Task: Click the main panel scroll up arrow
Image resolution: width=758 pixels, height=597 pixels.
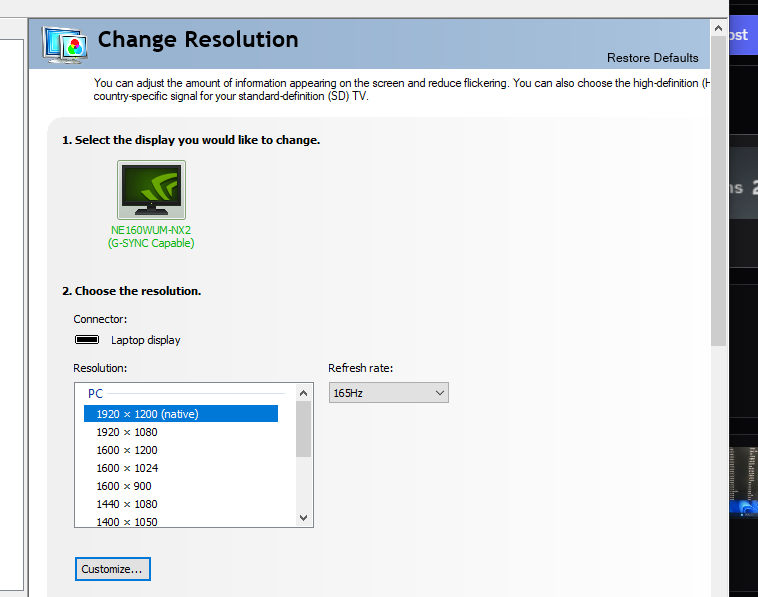Action: pos(718,29)
